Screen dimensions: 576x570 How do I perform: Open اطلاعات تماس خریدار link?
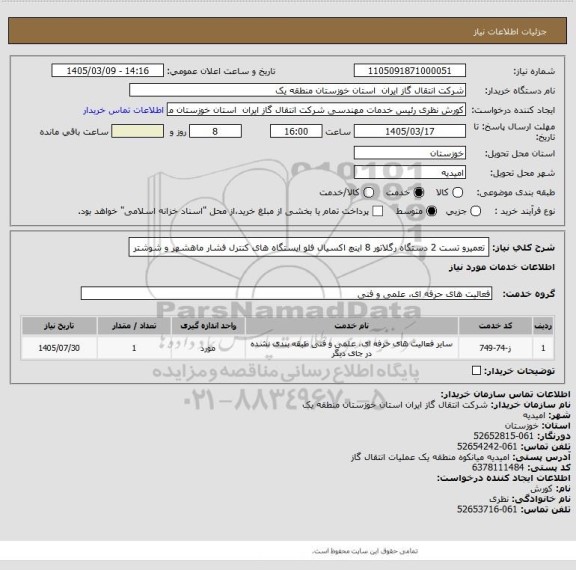point(123,110)
